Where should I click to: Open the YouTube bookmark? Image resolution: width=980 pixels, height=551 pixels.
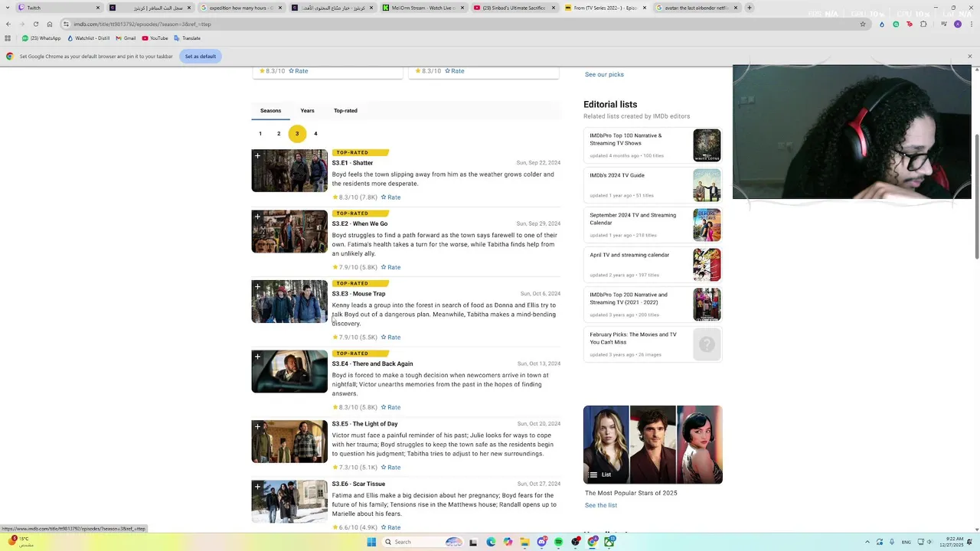(x=155, y=38)
